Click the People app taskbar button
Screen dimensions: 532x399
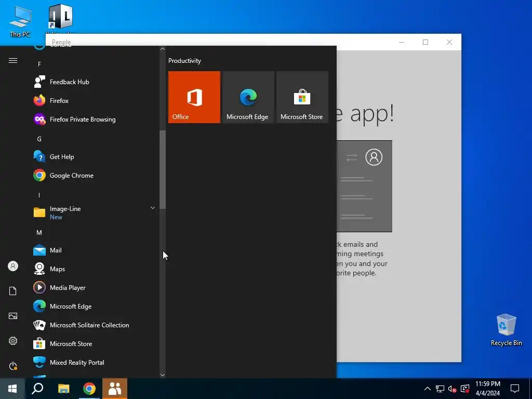(115, 389)
